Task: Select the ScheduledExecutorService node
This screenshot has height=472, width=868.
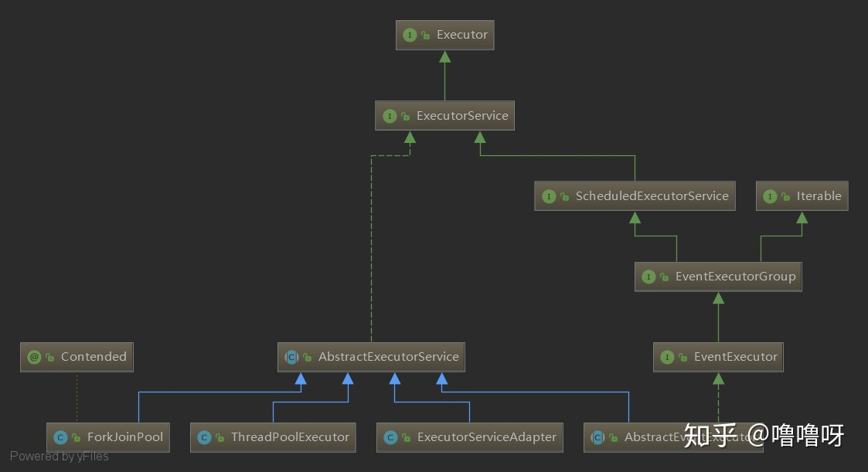Action: 635,196
